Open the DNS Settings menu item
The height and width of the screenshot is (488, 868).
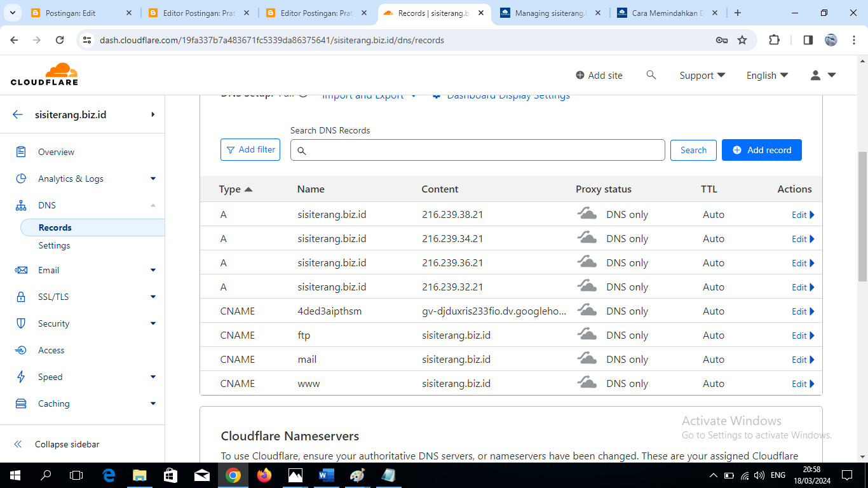coord(54,245)
